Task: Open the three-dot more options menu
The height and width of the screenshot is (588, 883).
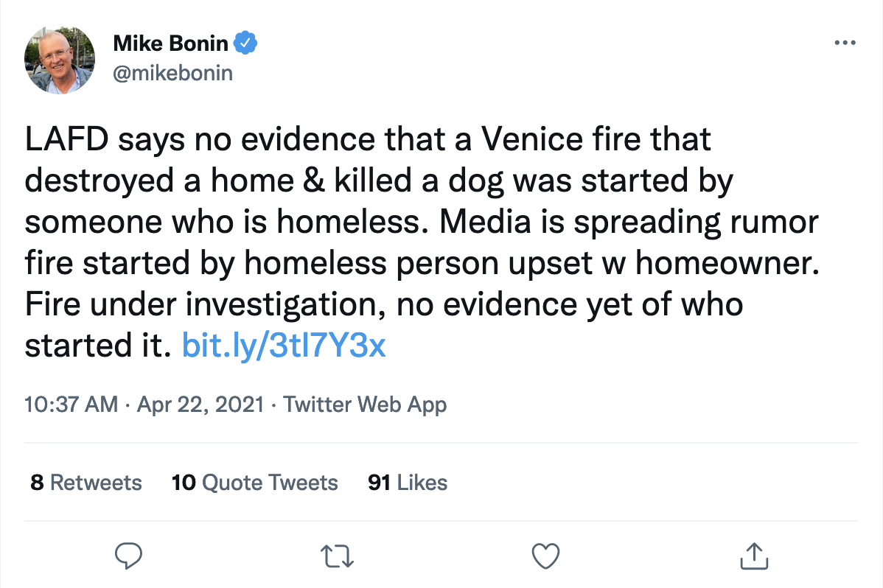Action: coord(845,43)
